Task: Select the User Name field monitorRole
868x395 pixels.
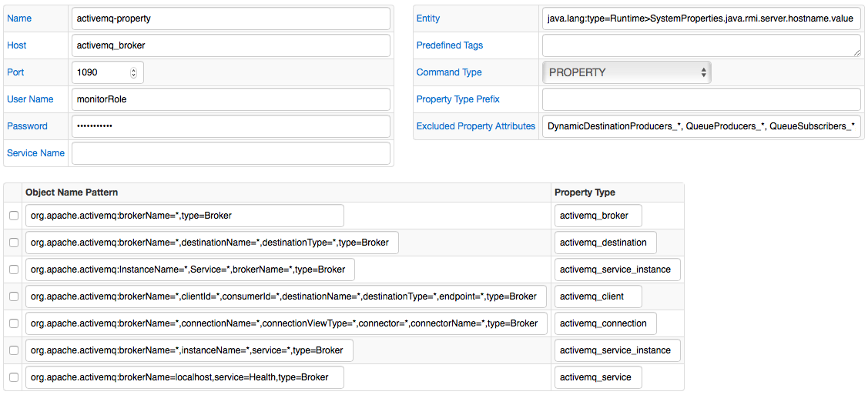Action: point(231,99)
